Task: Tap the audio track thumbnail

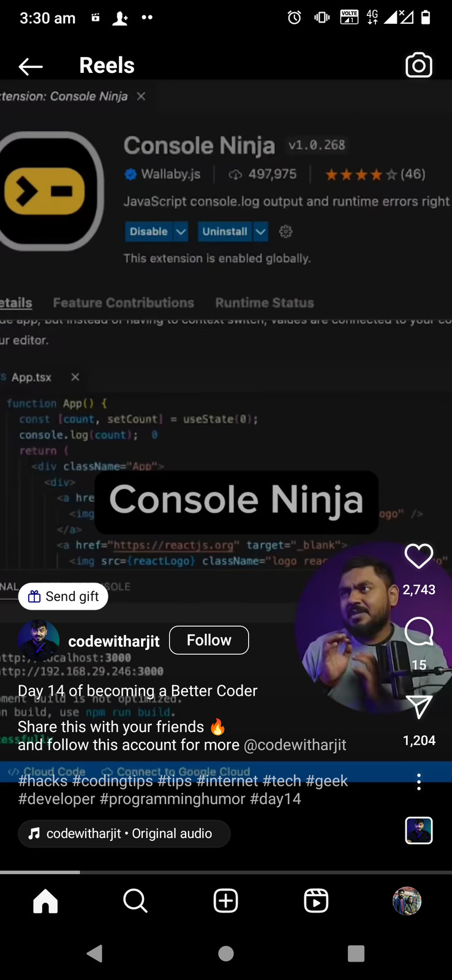Action: [x=419, y=831]
